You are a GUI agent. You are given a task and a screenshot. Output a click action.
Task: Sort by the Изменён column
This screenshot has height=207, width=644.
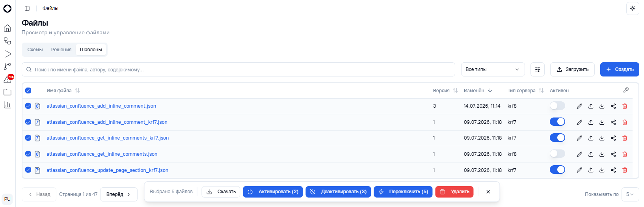(x=478, y=91)
